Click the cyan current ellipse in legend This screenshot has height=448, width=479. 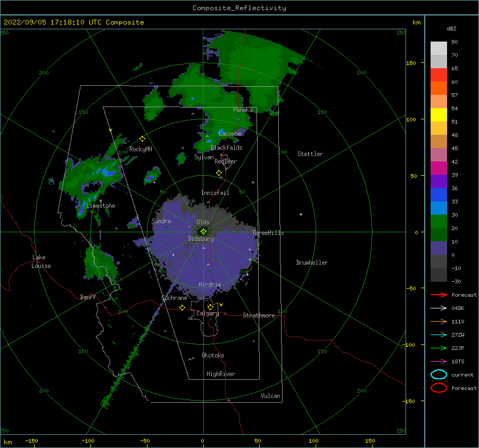point(439,374)
